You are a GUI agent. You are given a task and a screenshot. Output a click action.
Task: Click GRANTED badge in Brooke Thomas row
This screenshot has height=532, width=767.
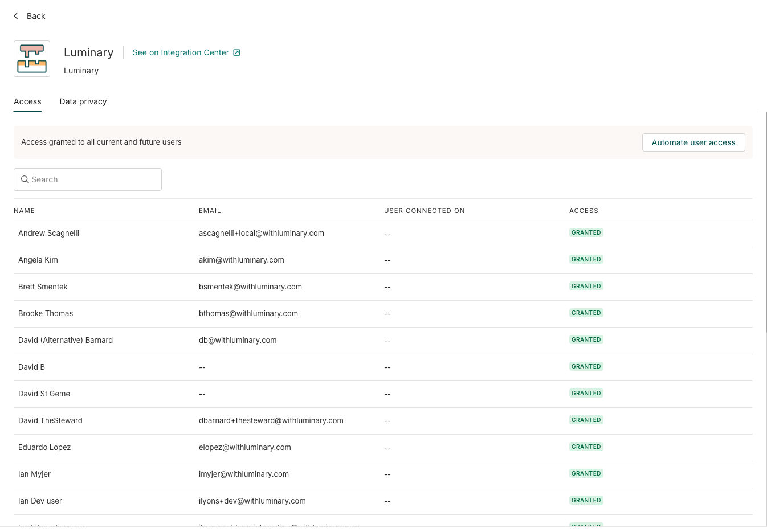(x=586, y=313)
